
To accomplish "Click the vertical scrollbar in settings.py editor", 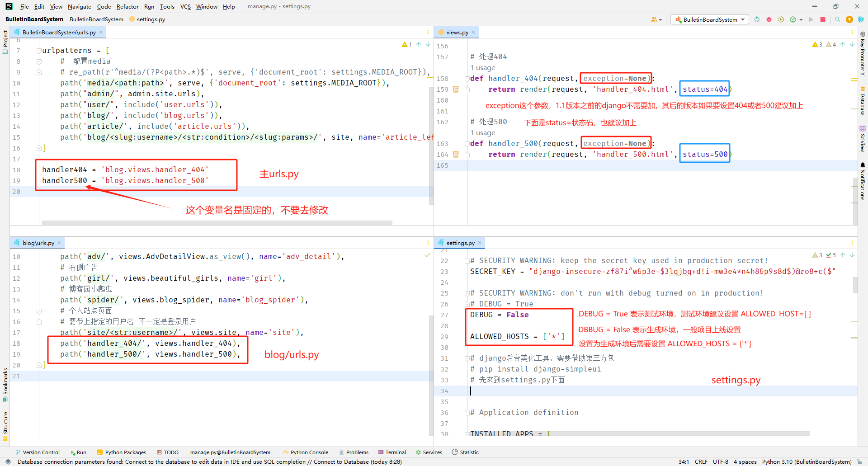I will pyautogui.click(x=855, y=285).
